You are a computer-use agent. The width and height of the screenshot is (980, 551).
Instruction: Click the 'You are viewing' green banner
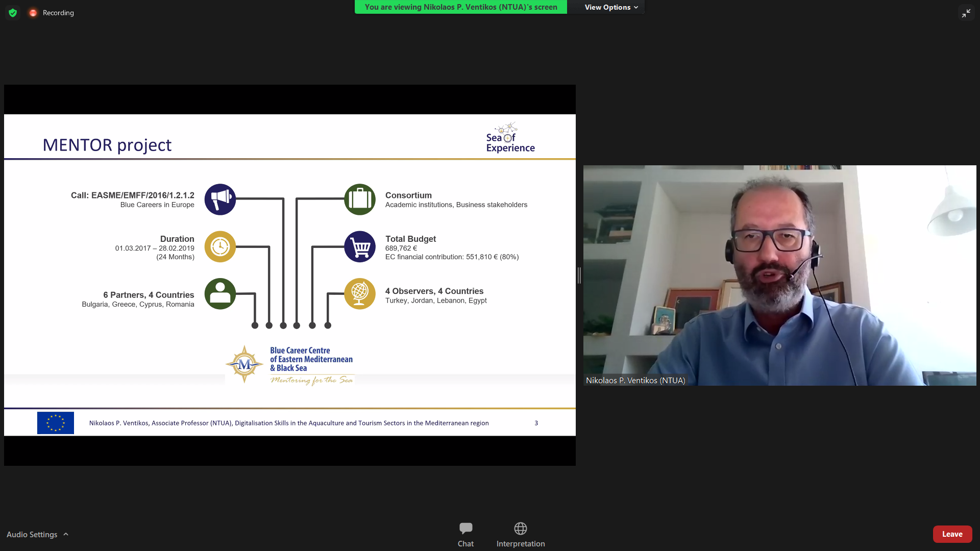click(x=461, y=7)
